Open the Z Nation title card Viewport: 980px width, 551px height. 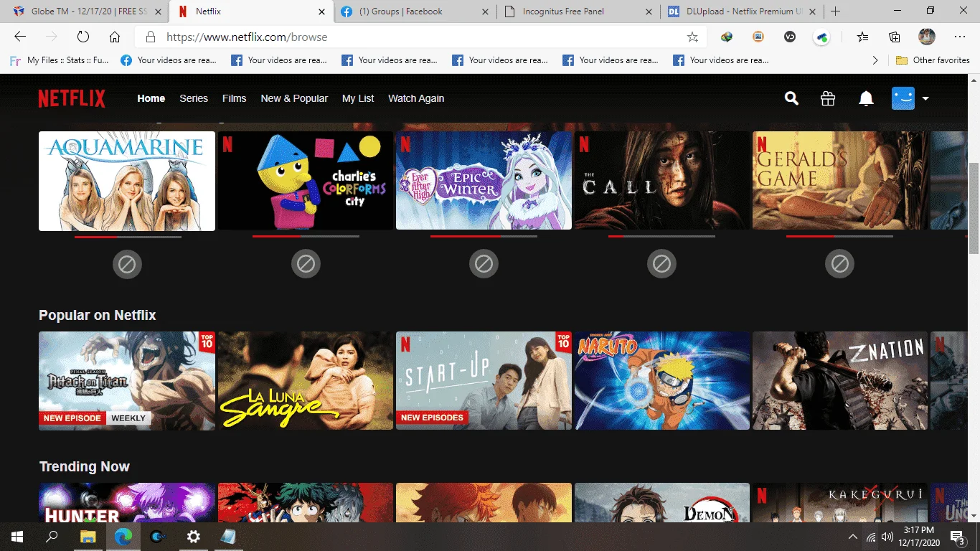click(x=840, y=381)
